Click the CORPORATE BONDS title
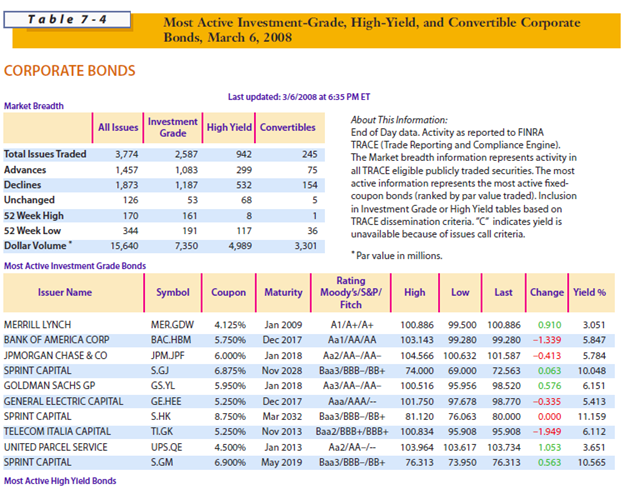 click(x=70, y=71)
